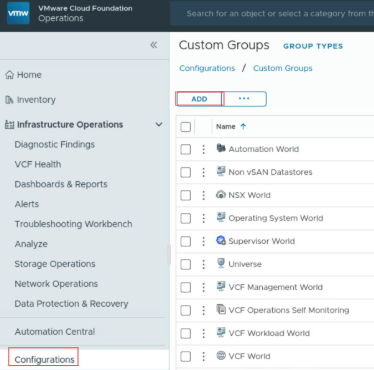Open row actions for Universe group
The height and width of the screenshot is (370, 374).
point(204,264)
